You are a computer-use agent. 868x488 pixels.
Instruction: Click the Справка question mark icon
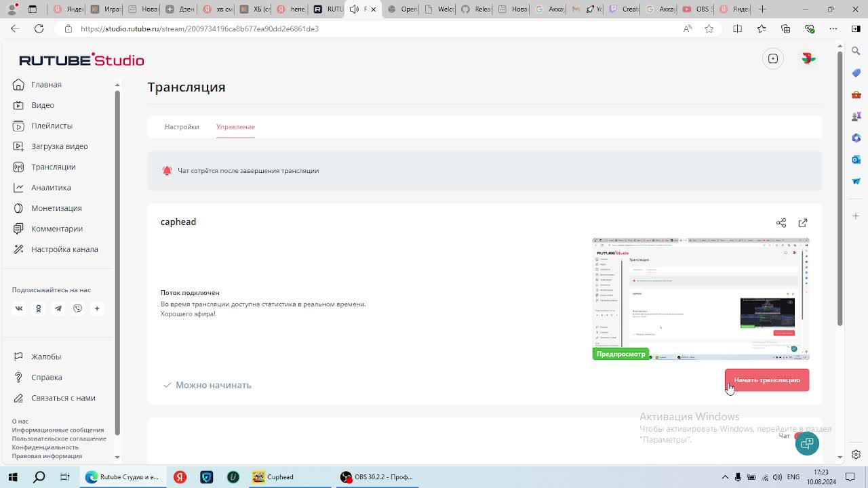pos(18,378)
